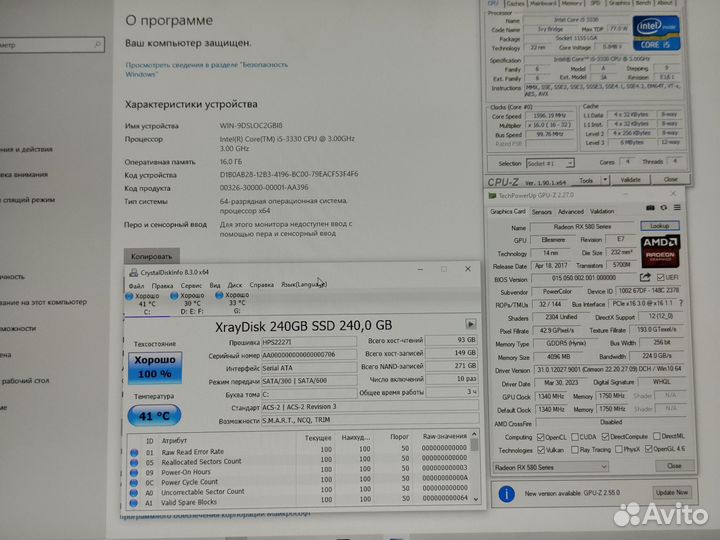Take a GPU-Z screenshot with camera icon
This screenshot has height=540, width=720.
[650, 208]
